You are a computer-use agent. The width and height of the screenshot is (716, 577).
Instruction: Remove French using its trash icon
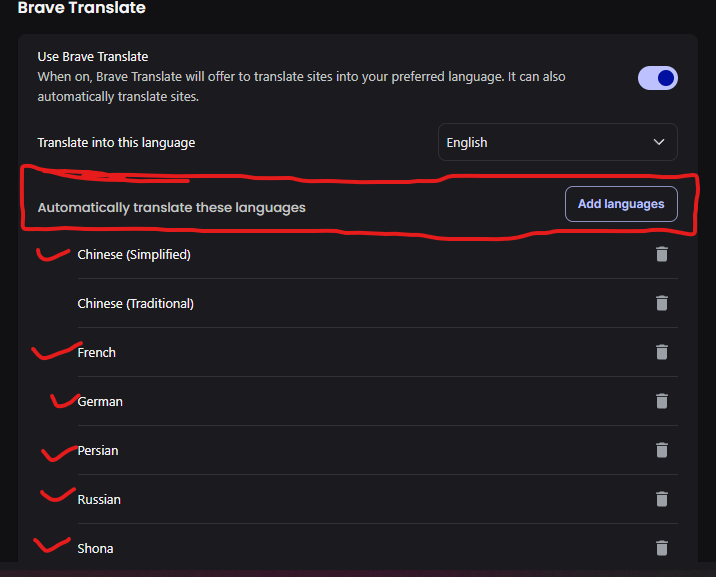coord(662,352)
